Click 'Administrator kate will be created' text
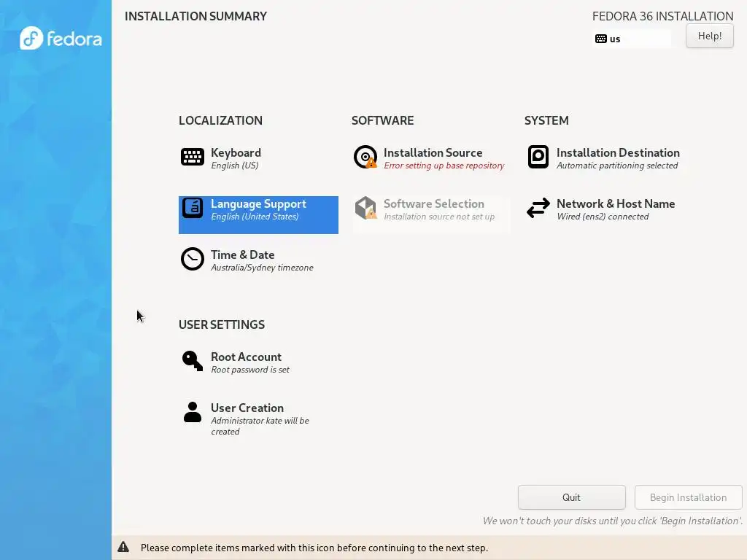Image resolution: width=747 pixels, height=560 pixels. pos(260,426)
